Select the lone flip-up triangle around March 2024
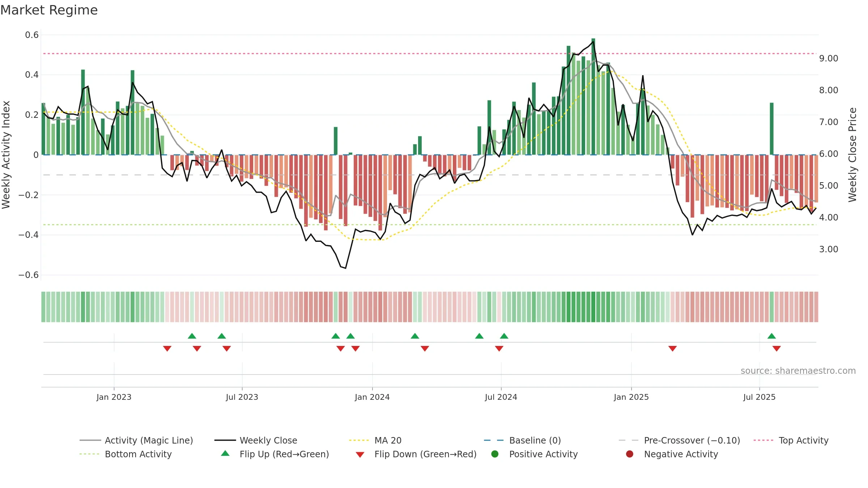Viewport: 868px width, 488px height. coord(415,336)
